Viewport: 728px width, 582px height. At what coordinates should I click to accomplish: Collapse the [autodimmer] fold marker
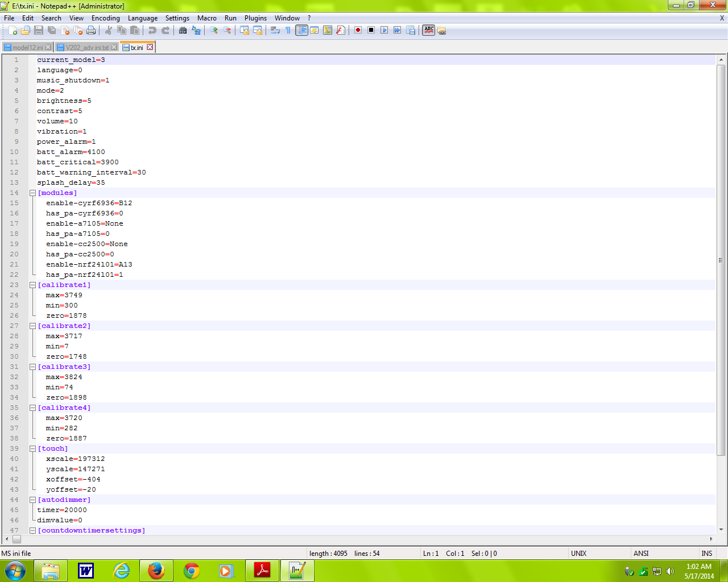coord(32,500)
